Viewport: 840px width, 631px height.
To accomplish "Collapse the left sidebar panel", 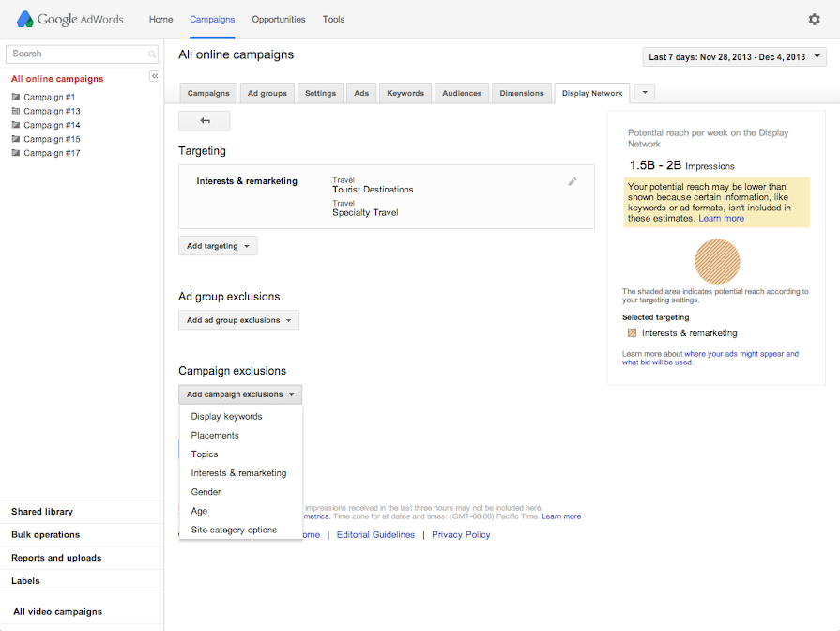I will (155, 76).
